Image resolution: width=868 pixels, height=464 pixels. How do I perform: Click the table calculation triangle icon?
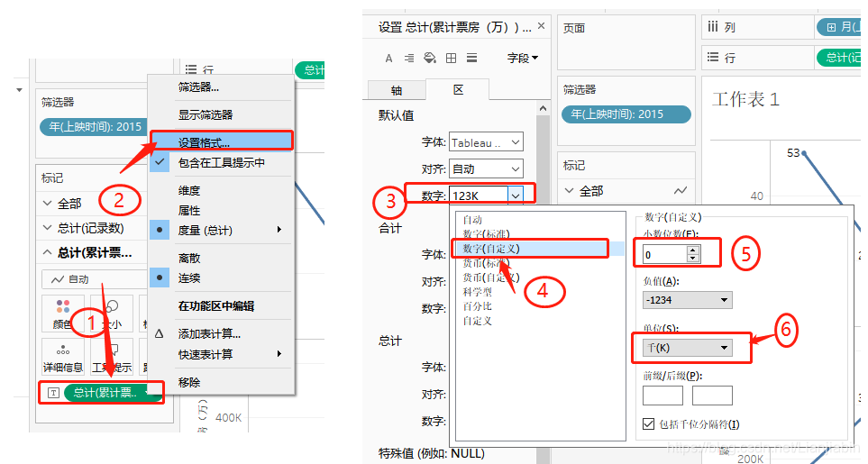tap(160, 334)
